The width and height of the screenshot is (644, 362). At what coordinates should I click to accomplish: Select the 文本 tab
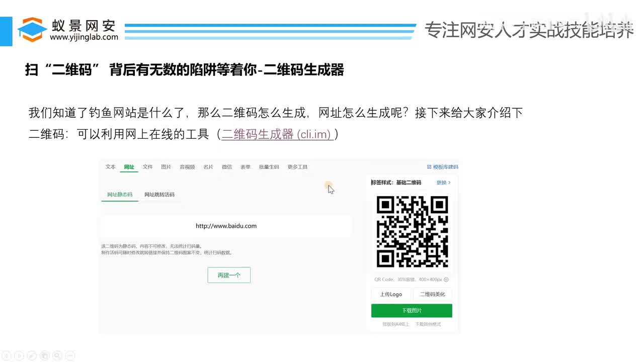[111, 167]
